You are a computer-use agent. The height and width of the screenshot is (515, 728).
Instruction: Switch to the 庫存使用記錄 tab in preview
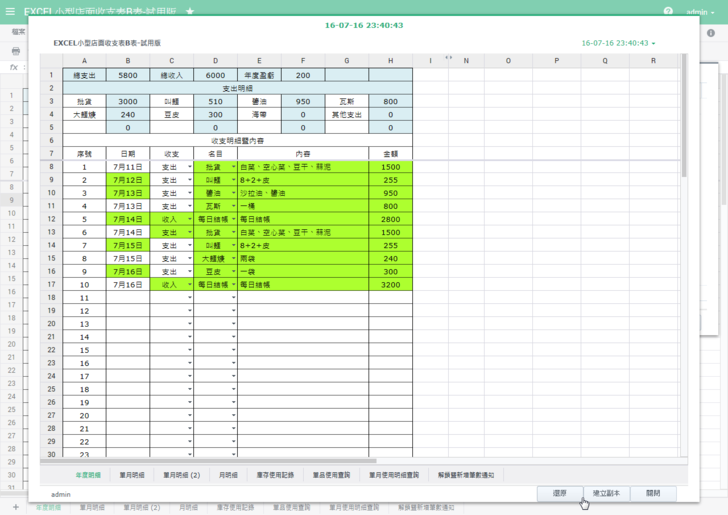point(275,475)
